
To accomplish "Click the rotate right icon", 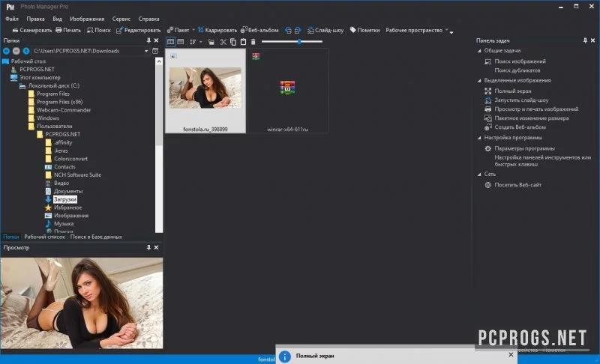I will click(298, 30).
